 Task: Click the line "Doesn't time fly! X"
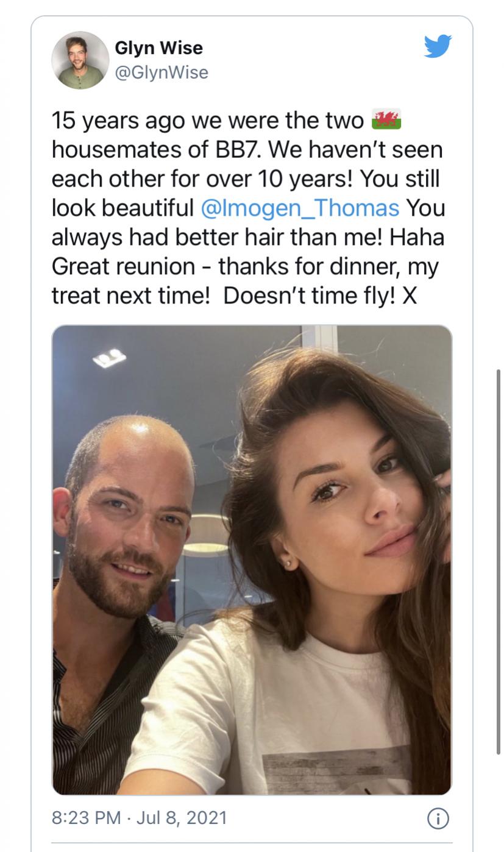(x=320, y=296)
